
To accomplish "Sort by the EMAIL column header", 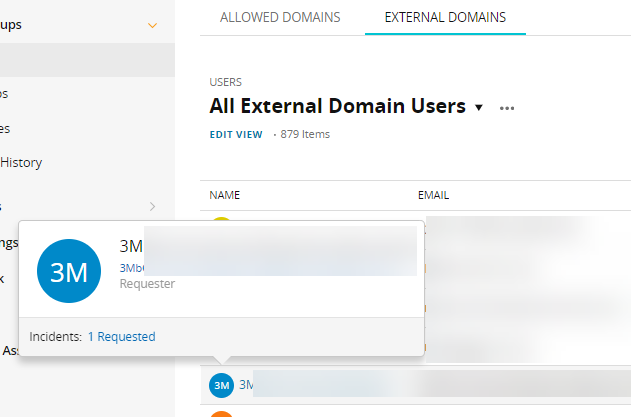I will coord(433,195).
